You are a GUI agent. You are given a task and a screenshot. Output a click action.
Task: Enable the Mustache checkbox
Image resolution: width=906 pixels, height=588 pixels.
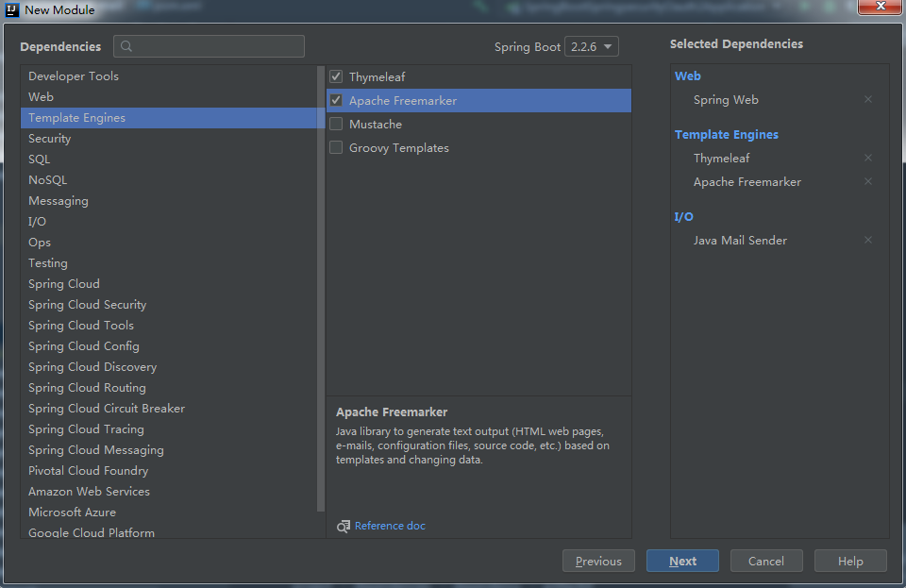click(x=336, y=125)
